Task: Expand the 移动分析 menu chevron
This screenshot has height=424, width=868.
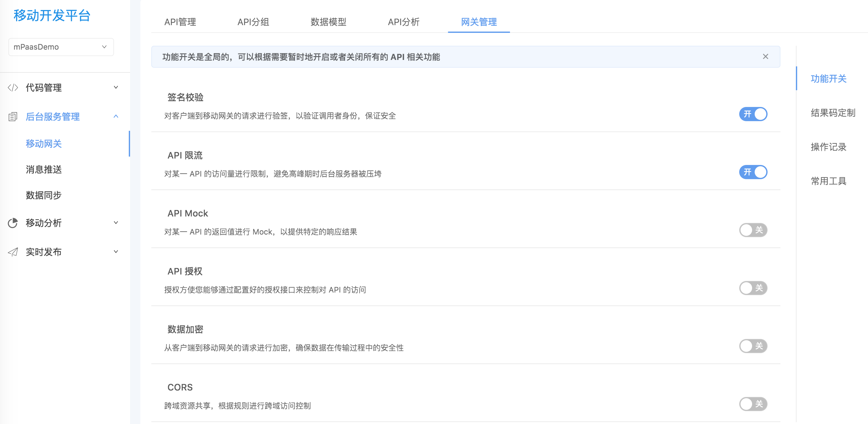Action: (116, 223)
